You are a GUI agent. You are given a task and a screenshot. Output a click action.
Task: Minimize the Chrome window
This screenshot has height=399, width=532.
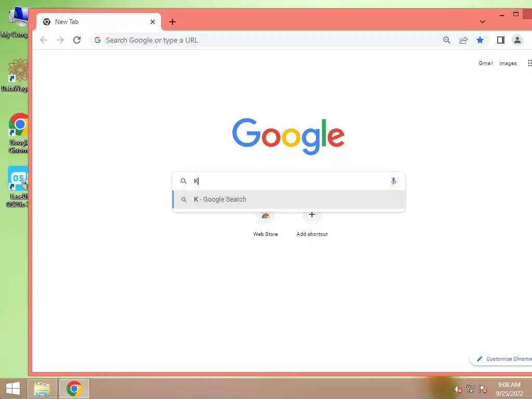click(x=502, y=15)
